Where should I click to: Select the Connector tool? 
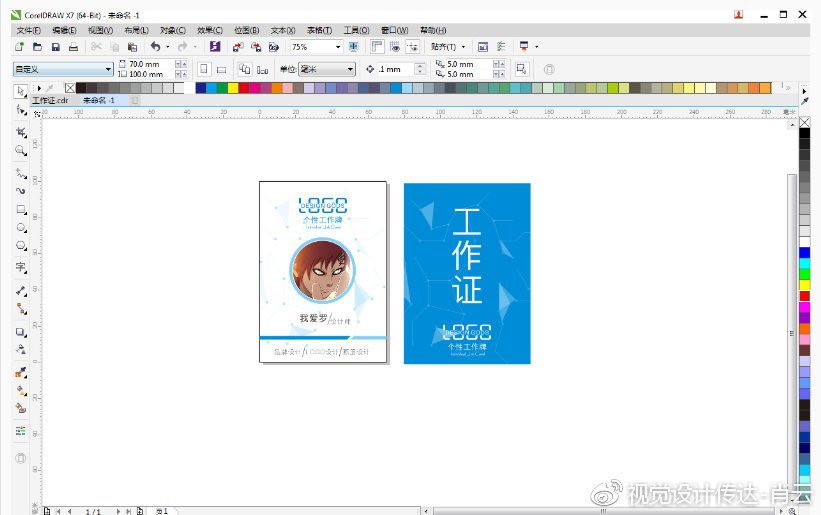(x=20, y=309)
